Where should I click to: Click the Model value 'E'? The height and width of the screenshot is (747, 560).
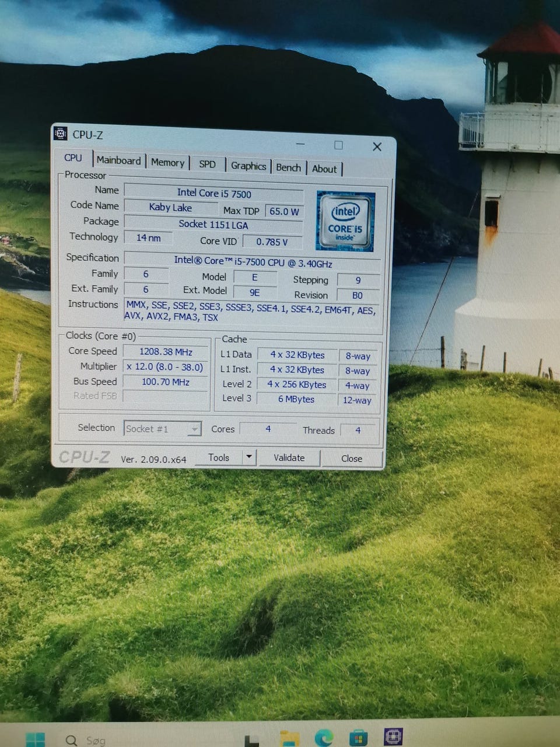tap(255, 278)
